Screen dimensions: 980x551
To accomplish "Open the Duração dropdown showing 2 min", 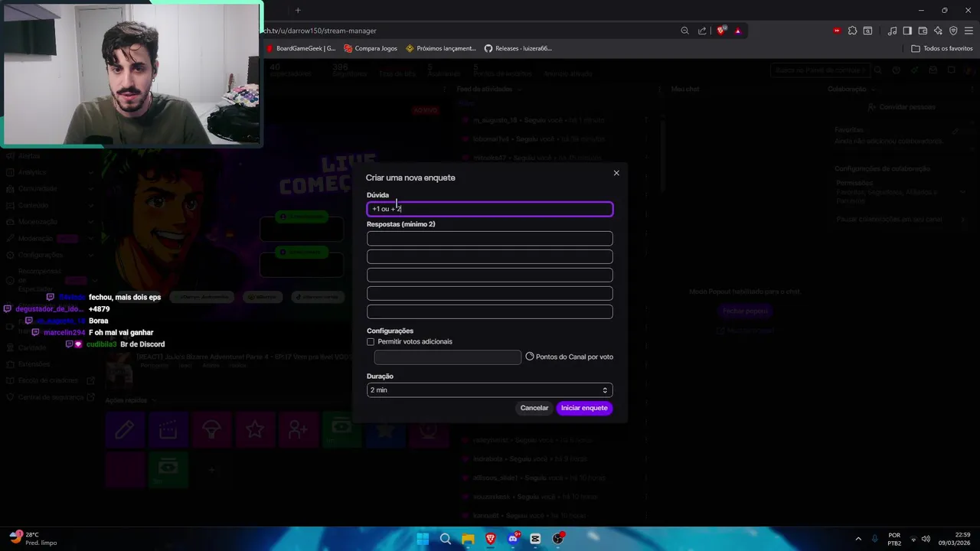I will click(x=490, y=390).
